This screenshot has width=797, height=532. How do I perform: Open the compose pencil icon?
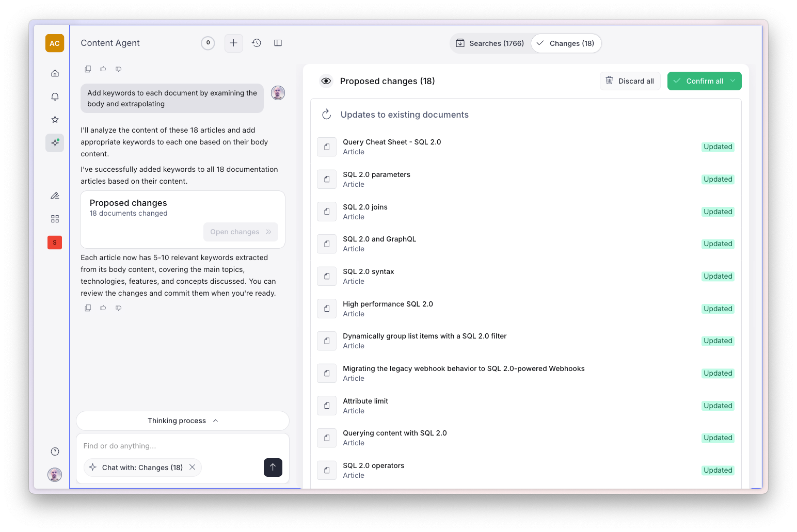[55, 196]
